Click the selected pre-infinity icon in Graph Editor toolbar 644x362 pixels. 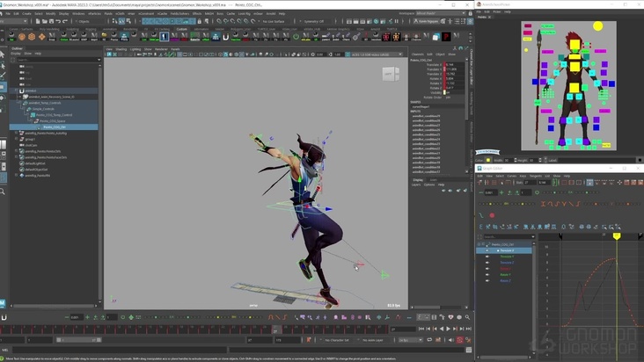tap(589, 183)
